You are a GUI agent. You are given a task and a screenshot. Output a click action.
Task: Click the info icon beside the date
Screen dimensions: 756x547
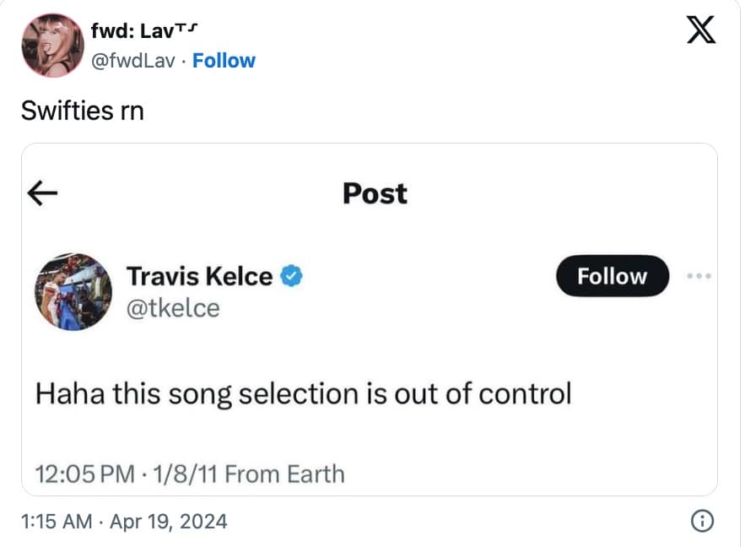pos(701,522)
